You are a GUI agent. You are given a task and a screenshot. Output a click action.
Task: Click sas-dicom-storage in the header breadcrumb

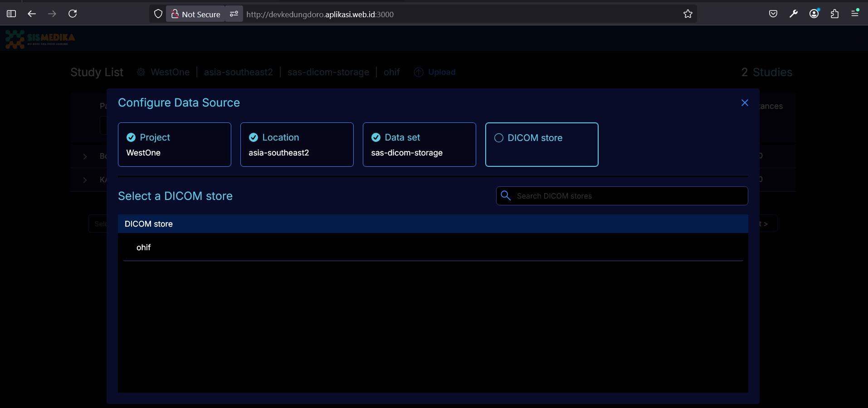point(328,72)
